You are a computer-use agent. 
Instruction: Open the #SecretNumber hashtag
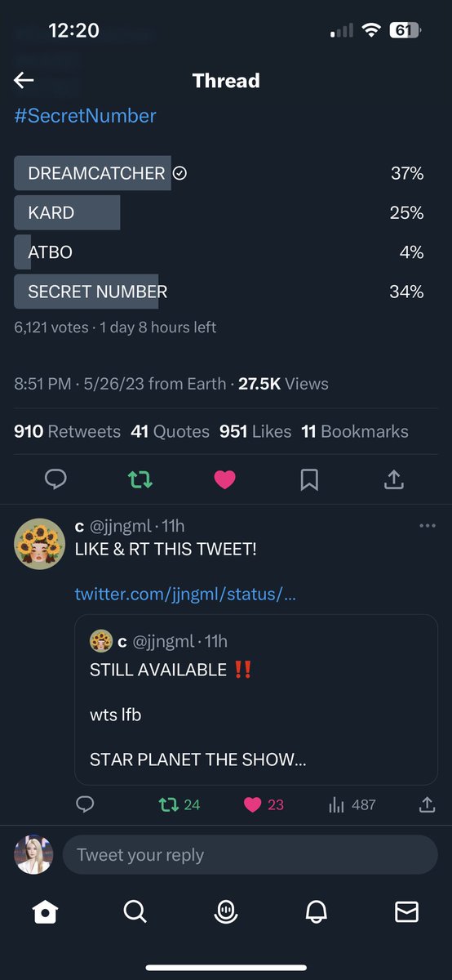tap(85, 116)
